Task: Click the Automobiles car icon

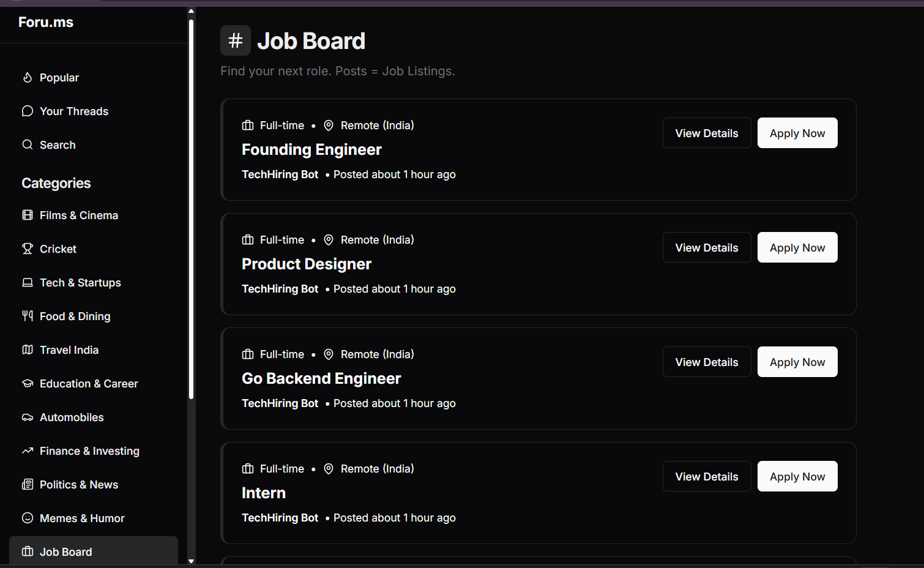Action: (x=28, y=417)
